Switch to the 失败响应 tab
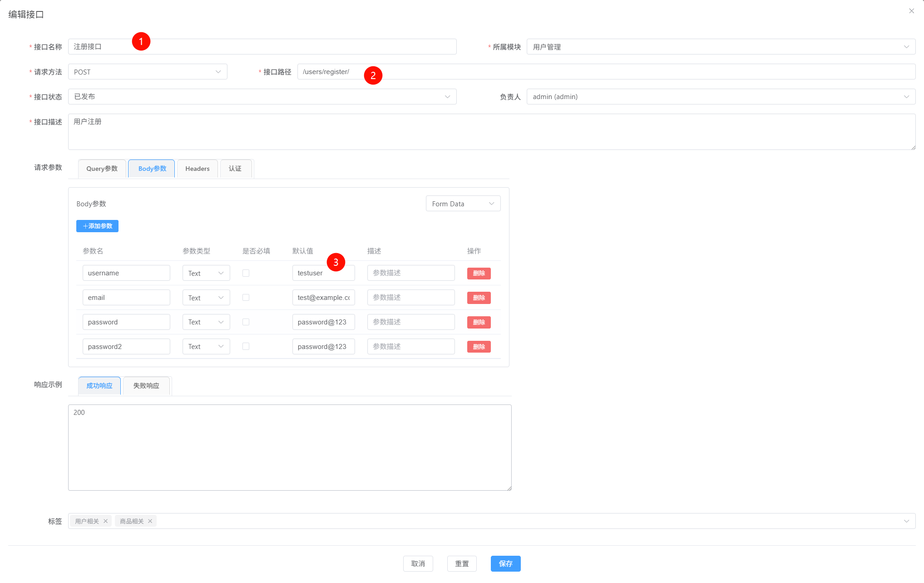Screen dimensions: 924x583 (x=146, y=386)
